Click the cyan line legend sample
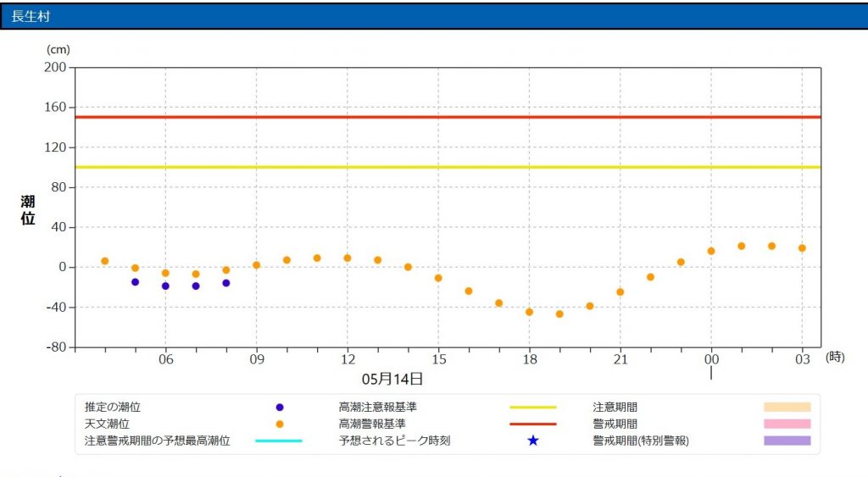Viewport: 868px width, 477px height. click(278, 441)
